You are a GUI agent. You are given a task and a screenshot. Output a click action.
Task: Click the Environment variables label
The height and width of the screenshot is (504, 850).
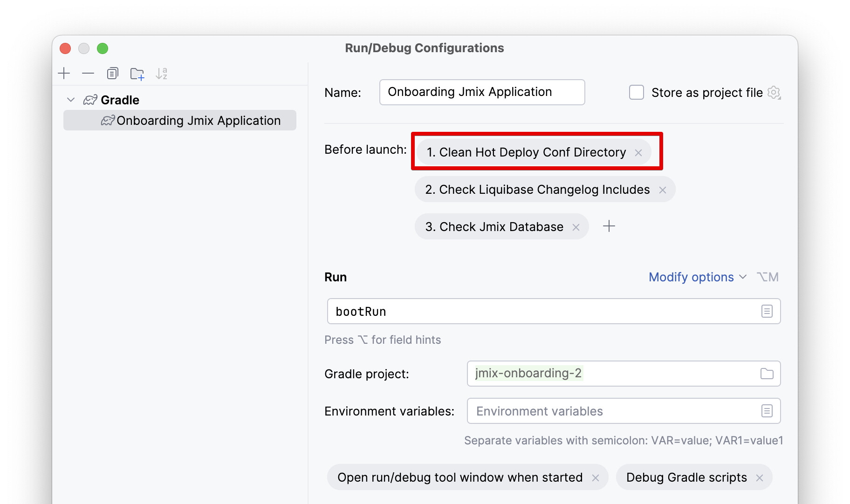[389, 411]
